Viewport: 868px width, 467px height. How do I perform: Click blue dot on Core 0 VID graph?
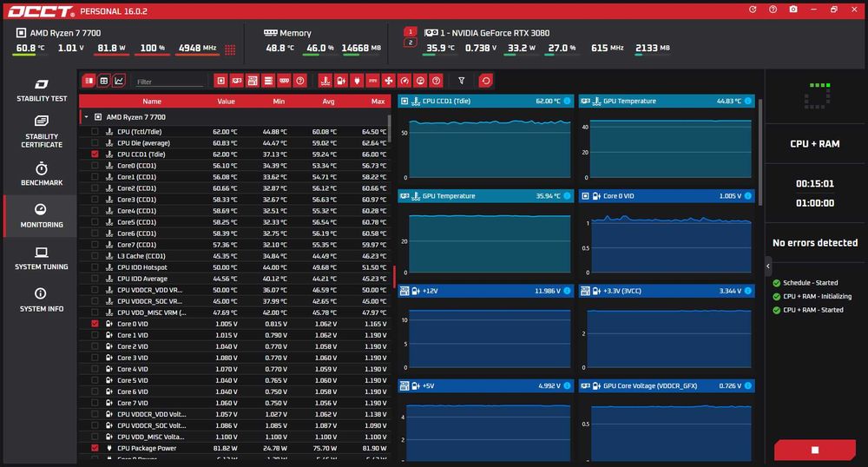(748, 196)
